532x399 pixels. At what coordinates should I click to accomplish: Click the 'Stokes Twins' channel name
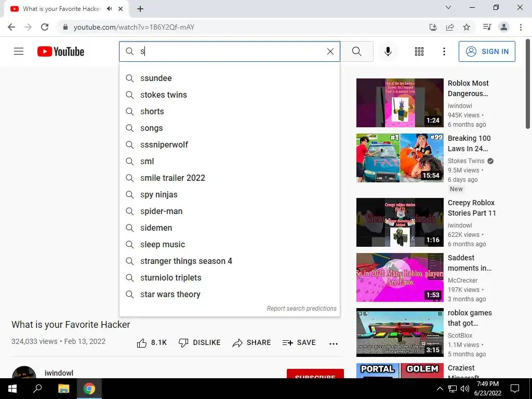click(466, 161)
